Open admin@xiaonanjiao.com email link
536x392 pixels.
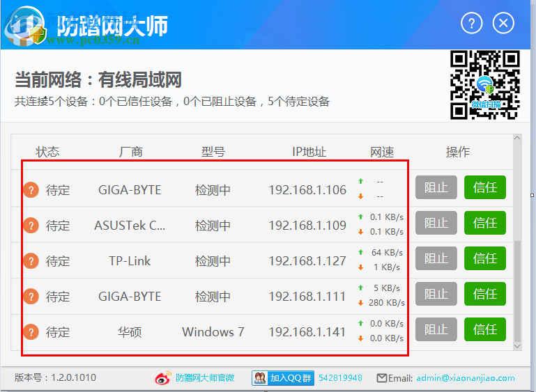466,378
